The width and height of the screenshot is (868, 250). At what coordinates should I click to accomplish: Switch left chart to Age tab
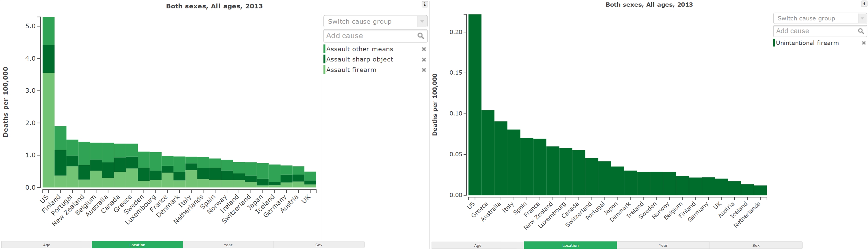47,245
